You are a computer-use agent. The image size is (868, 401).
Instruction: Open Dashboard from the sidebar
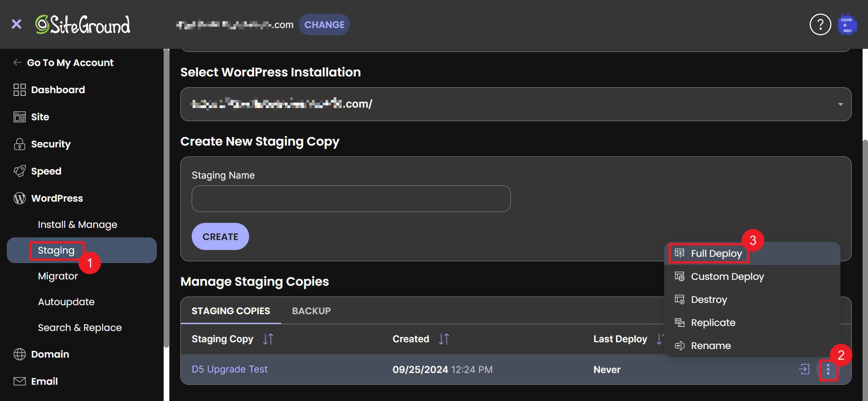[x=57, y=90]
